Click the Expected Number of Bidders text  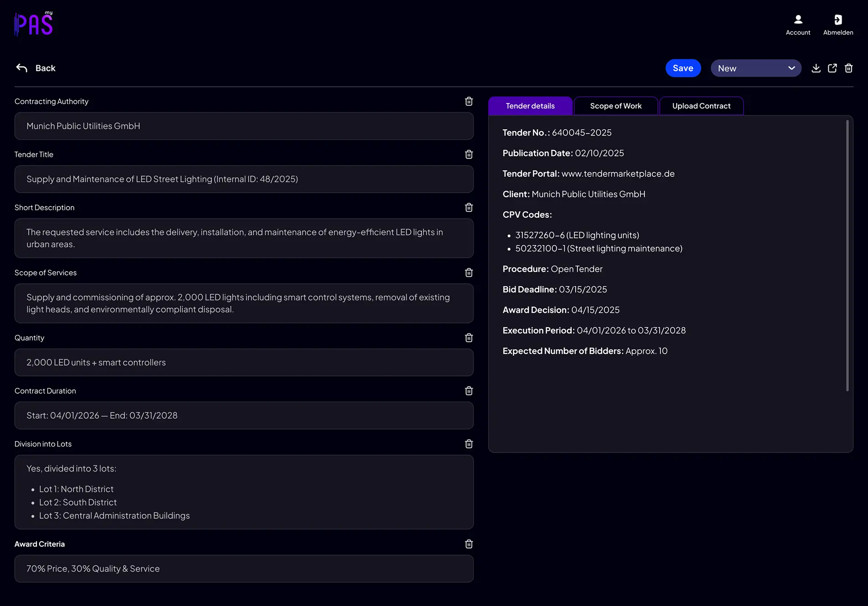coord(585,351)
